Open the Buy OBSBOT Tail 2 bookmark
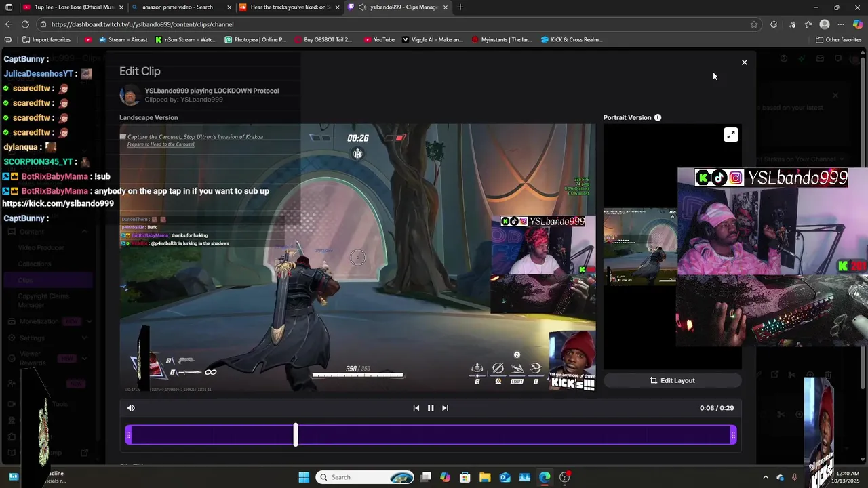 323,39
